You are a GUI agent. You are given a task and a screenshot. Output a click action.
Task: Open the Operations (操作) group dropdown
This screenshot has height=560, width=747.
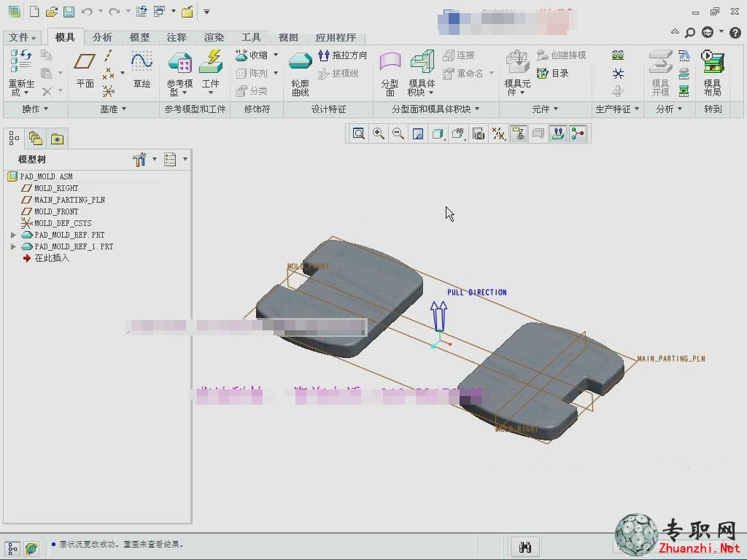click(x=35, y=109)
